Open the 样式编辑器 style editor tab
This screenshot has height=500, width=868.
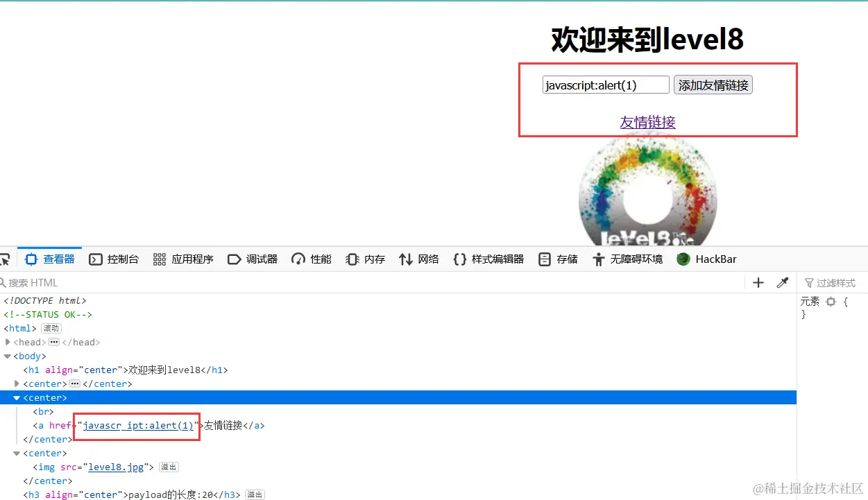click(488, 259)
